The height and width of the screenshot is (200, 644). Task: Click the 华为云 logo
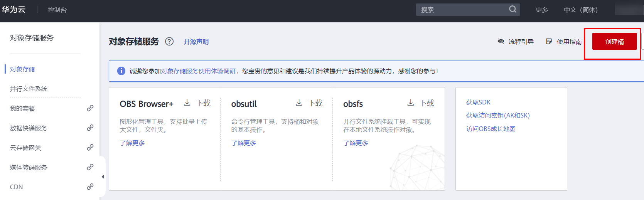click(x=13, y=9)
